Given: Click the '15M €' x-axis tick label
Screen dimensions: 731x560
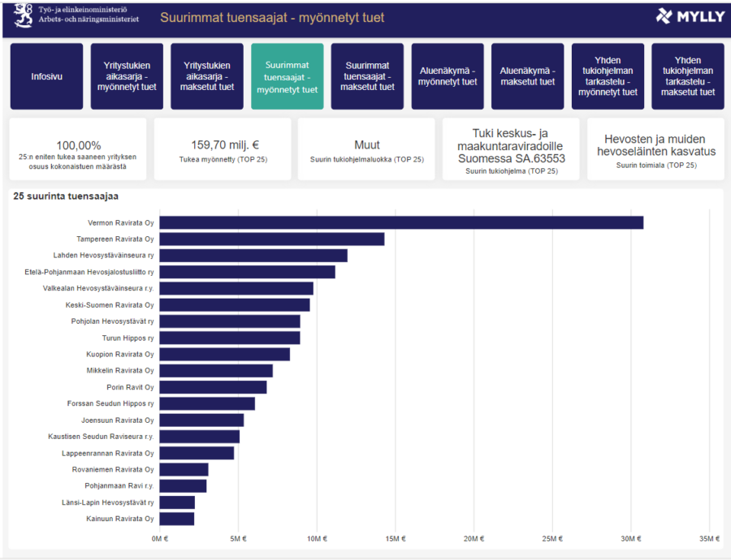Looking at the screenshot, I should 396,539.
